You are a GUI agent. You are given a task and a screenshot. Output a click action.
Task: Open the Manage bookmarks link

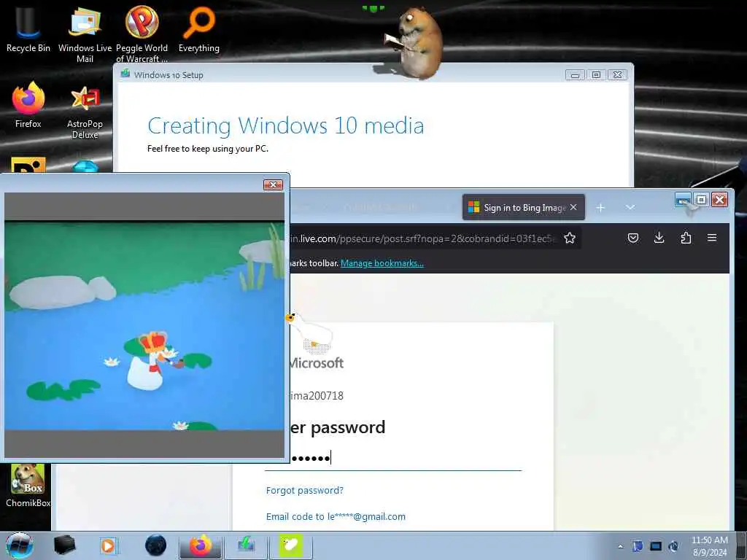382,262
